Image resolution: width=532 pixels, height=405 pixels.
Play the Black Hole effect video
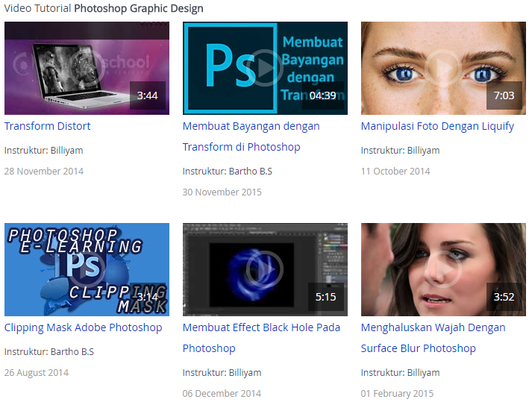(x=265, y=270)
